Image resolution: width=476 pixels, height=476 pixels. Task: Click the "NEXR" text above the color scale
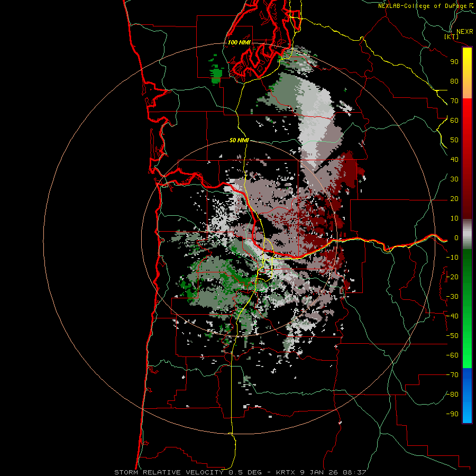464,32
